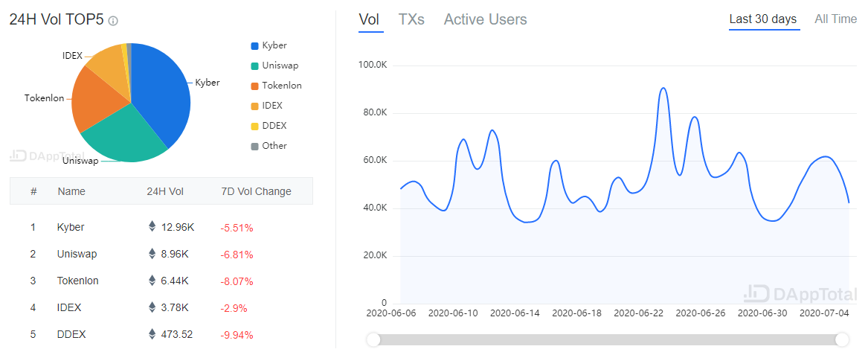This screenshot has width=868, height=355.
Task: Toggle Other legend color swatch
Action: pyautogui.click(x=254, y=146)
